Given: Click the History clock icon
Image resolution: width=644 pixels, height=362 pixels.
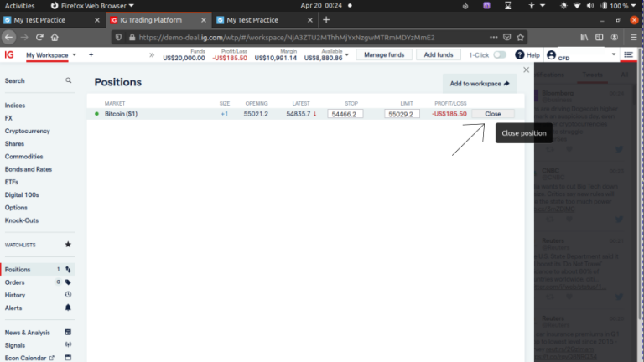Looking at the screenshot, I should (68, 295).
